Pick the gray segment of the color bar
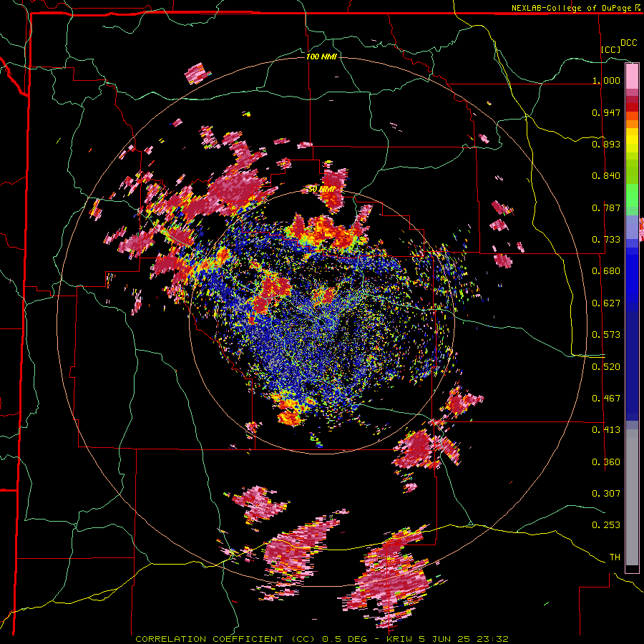 point(632,497)
